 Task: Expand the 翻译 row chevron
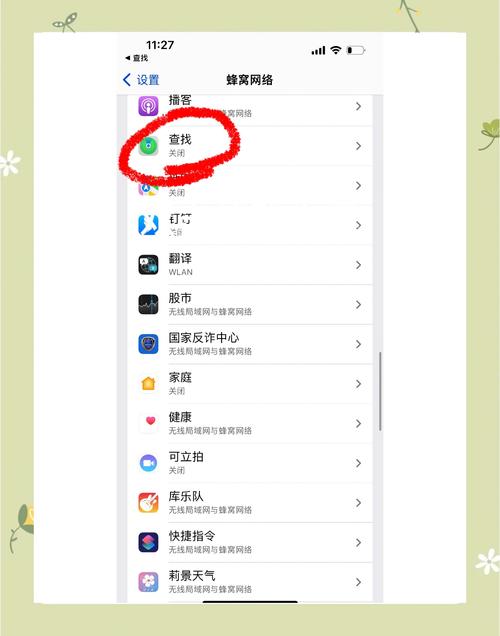(x=358, y=265)
